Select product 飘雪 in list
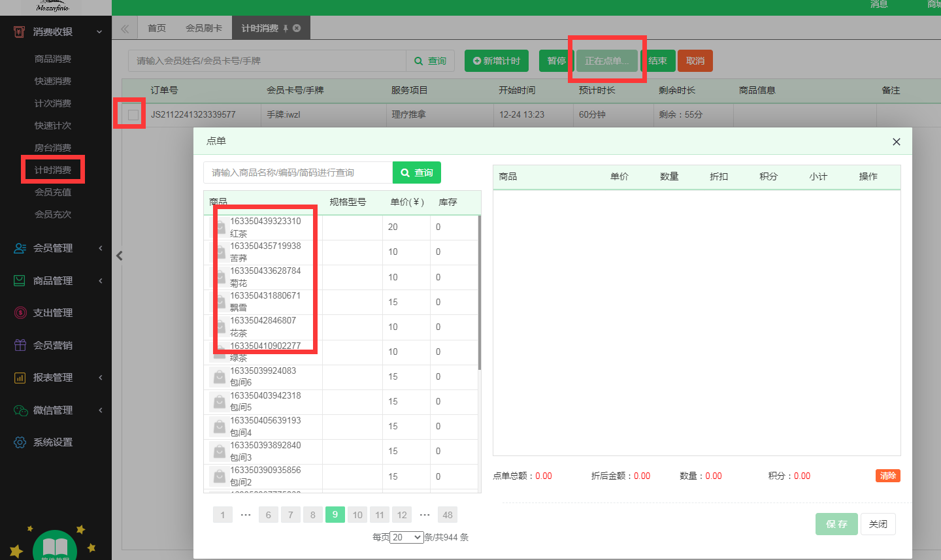The width and height of the screenshot is (941, 560). pyautogui.click(x=341, y=302)
